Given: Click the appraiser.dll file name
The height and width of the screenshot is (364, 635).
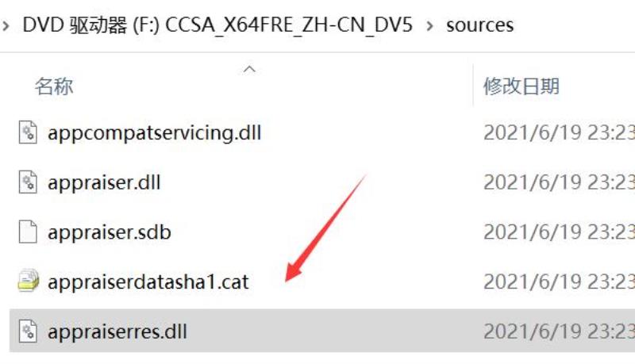Looking at the screenshot, I should (104, 183).
